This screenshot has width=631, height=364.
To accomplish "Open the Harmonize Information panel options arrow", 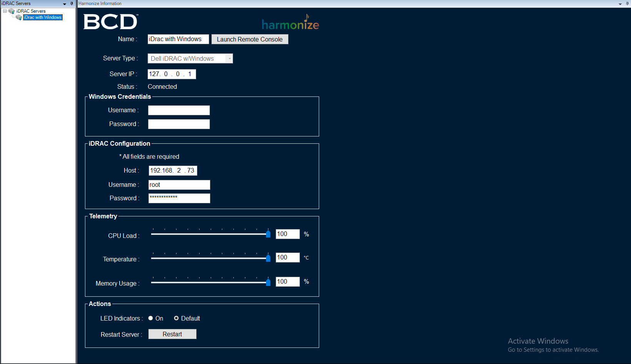I will pyautogui.click(x=620, y=4).
